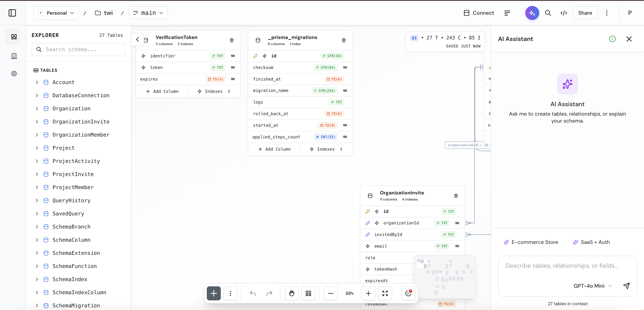Open Indexes tab of _prisma_migrations
Viewport: 644px width, 310px height.
point(326,149)
